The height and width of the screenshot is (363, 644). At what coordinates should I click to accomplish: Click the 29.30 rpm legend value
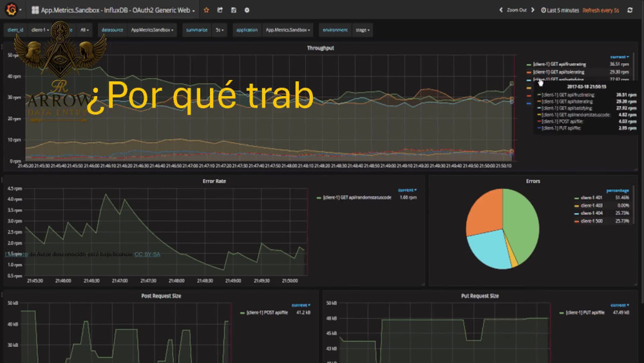[x=619, y=72]
